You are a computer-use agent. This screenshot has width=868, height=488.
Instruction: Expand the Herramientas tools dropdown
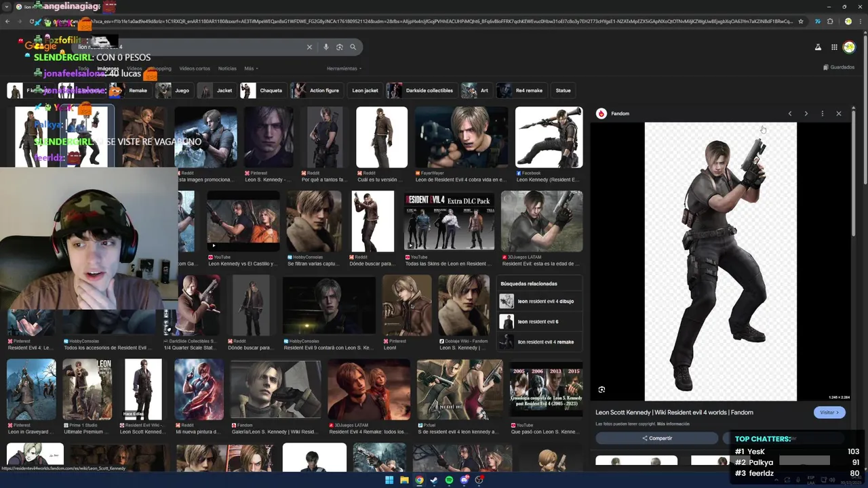tap(344, 68)
